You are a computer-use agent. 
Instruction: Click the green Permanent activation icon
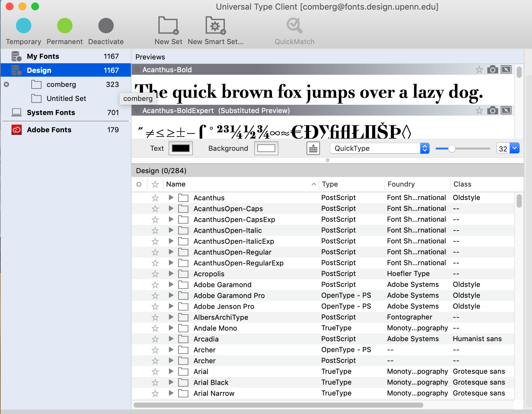(x=65, y=26)
